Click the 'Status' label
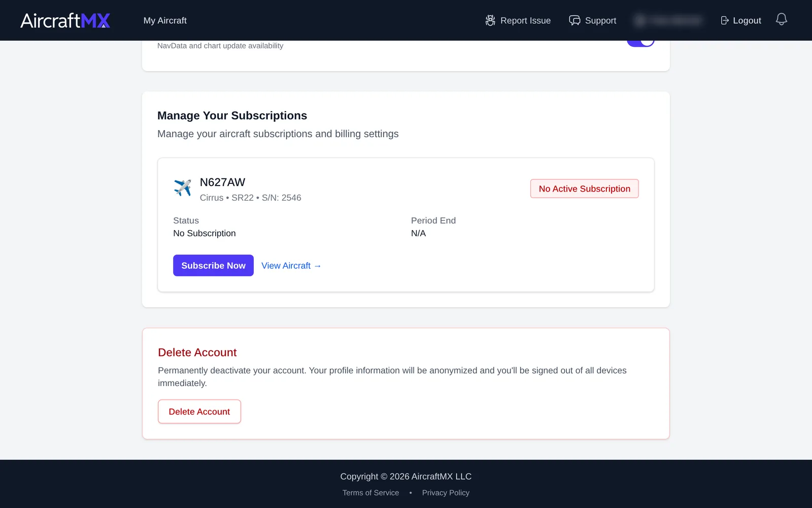Viewport: 812px width, 508px height. point(186,220)
